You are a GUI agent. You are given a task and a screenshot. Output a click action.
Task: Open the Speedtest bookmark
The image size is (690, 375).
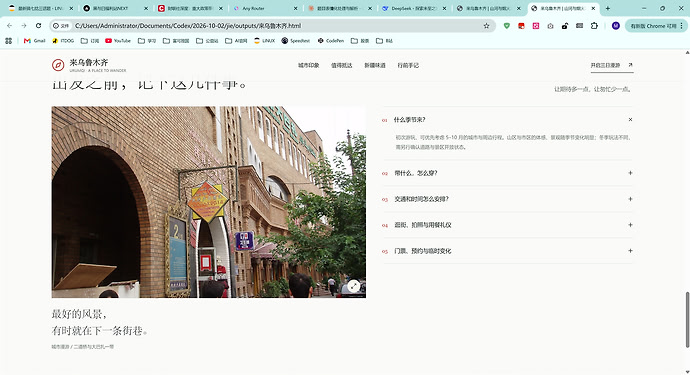[x=296, y=40]
